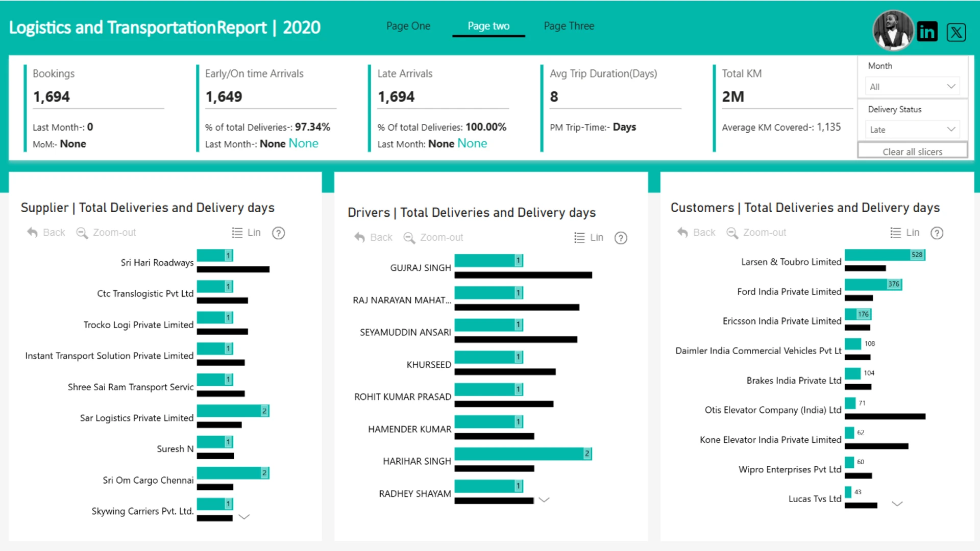Expand more rows in Drivers chart
980x551 pixels.
[544, 500]
